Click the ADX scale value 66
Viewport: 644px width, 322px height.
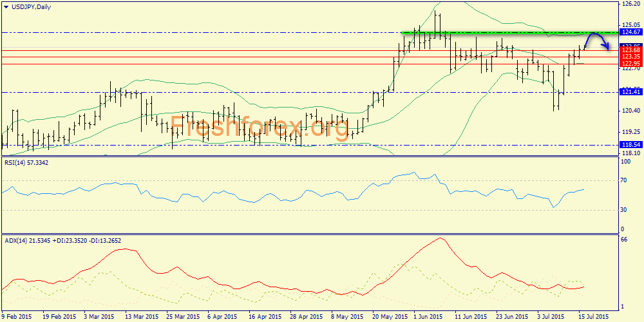pyautogui.click(x=625, y=240)
